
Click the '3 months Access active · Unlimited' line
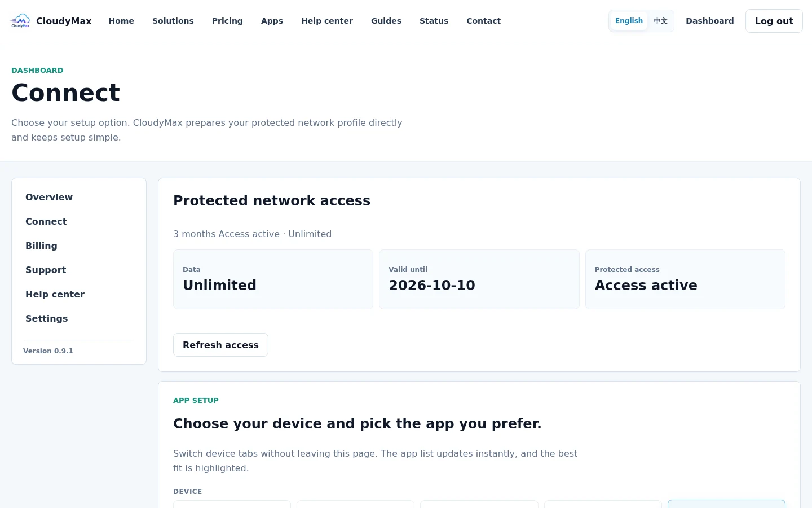tap(252, 234)
